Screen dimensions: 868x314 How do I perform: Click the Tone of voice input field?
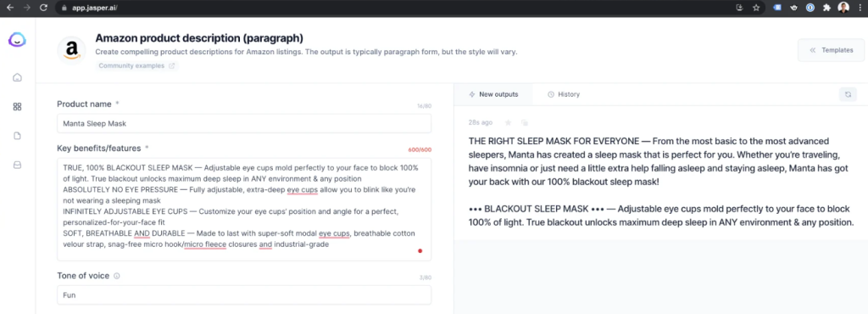point(244,295)
